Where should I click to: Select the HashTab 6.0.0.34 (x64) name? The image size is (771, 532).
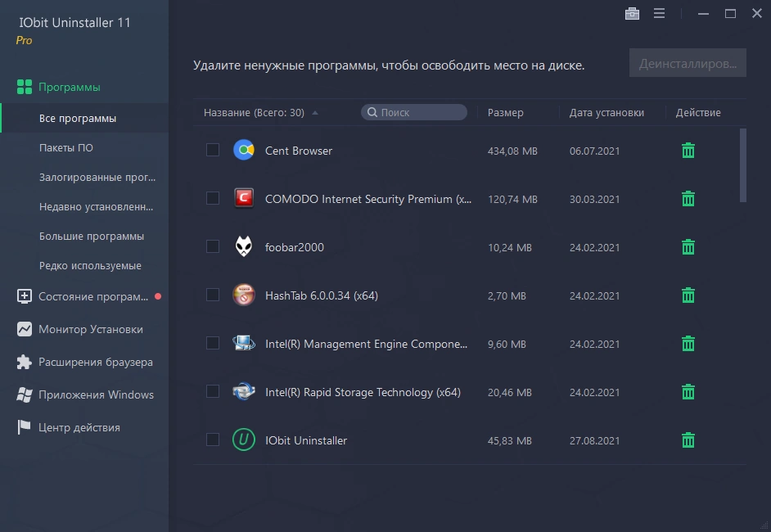point(322,295)
